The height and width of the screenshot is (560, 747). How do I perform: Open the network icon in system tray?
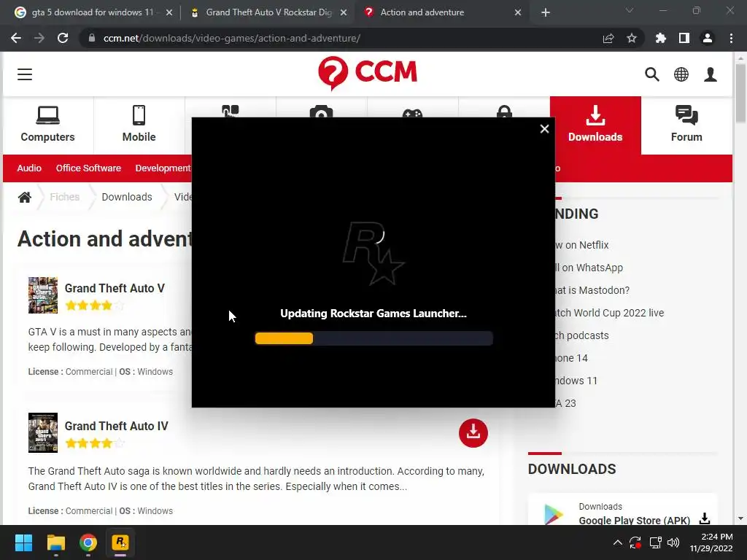click(x=656, y=542)
